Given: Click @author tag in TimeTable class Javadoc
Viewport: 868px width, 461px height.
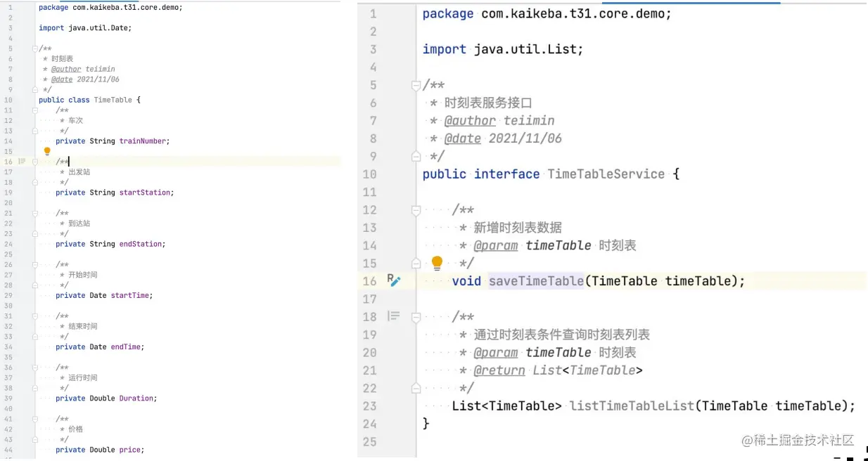Looking at the screenshot, I should (x=66, y=69).
